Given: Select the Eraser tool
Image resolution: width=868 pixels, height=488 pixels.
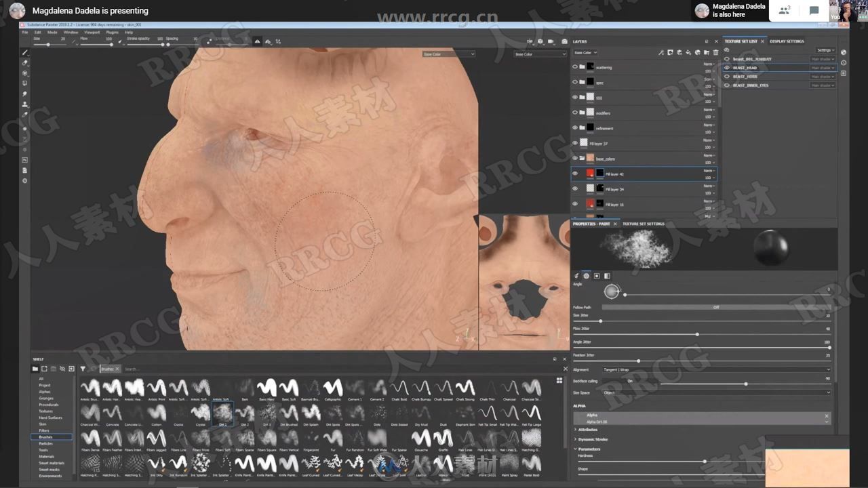Looking at the screenshot, I should [25, 63].
